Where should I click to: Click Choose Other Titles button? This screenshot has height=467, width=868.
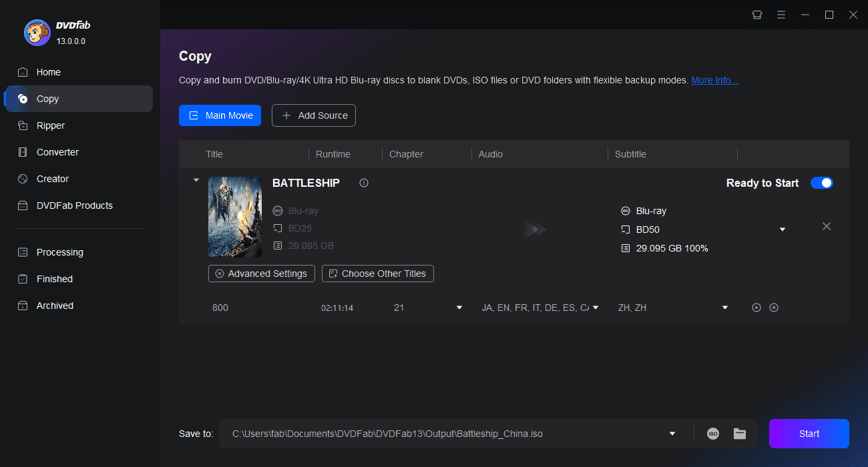pos(378,274)
